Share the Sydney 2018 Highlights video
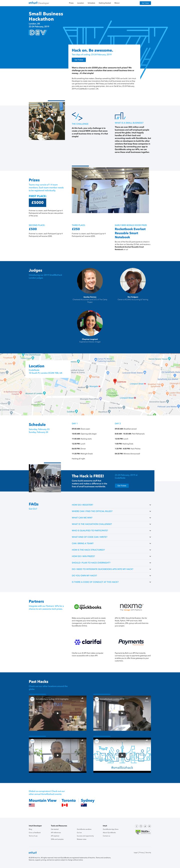The height and width of the screenshot is (868, 180). click(x=82, y=699)
